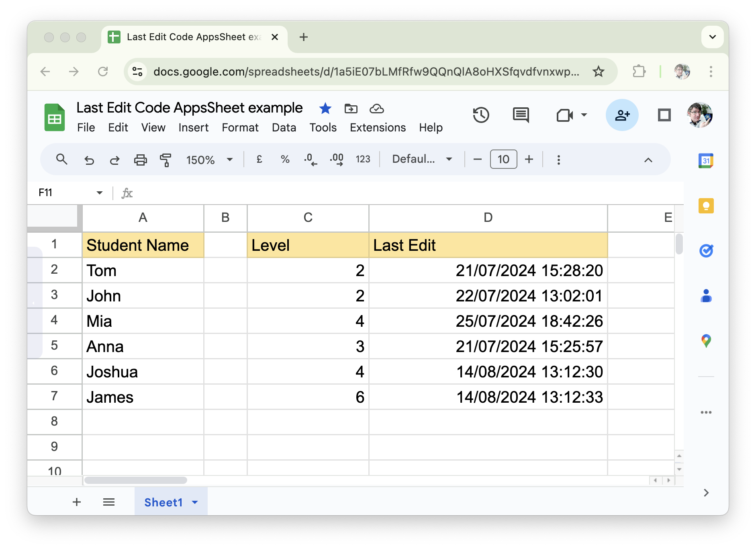Click Format as percent button

coord(285,160)
